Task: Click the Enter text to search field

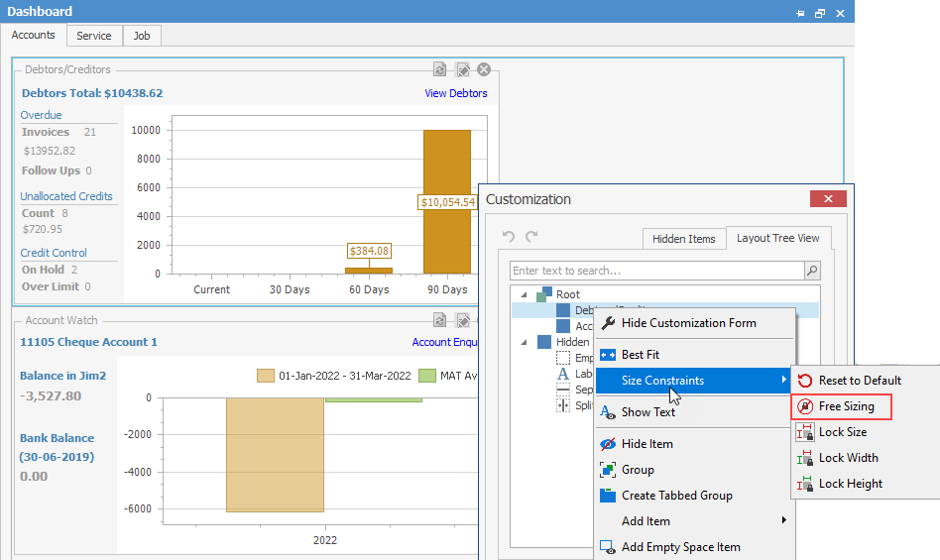Action: click(x=654, y=271)
